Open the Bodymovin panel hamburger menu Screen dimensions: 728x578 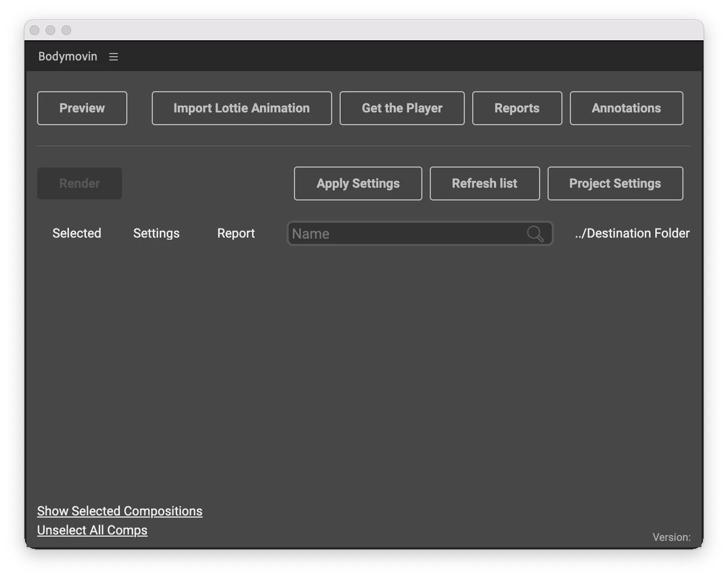point(114,57)
